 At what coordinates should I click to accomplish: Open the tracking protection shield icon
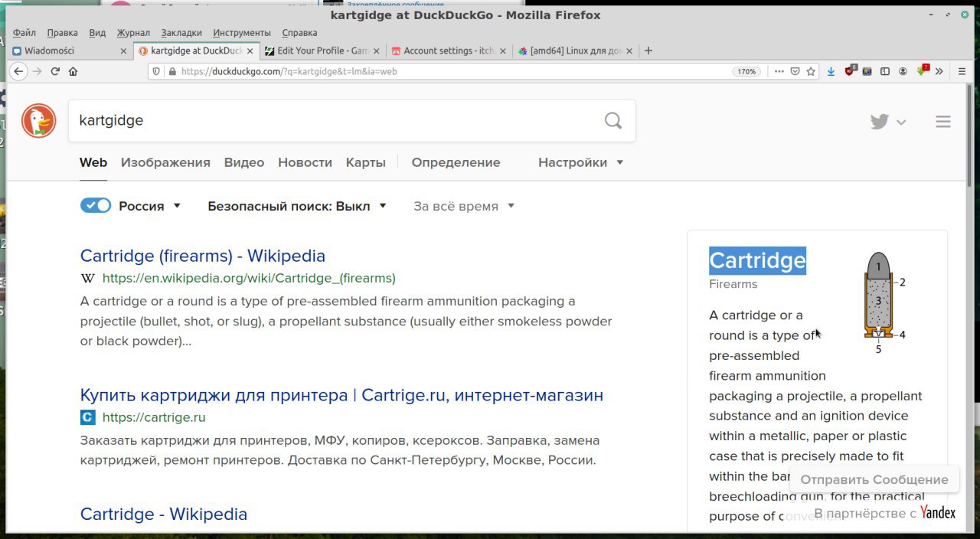click(157, 71)
